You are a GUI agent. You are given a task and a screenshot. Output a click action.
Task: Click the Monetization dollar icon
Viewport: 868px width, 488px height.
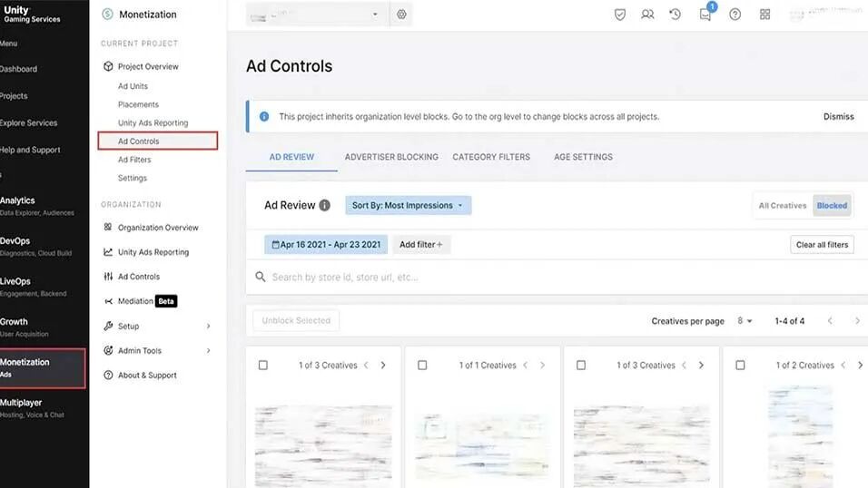pos(107,15)
